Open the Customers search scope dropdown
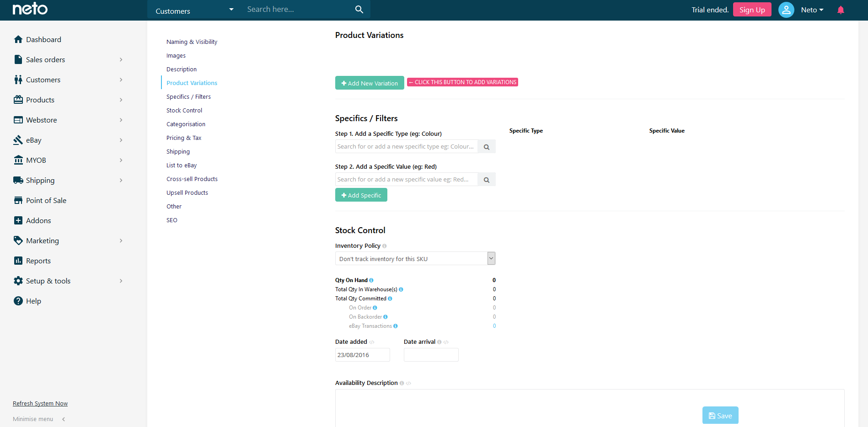 [x=195, y=10]
